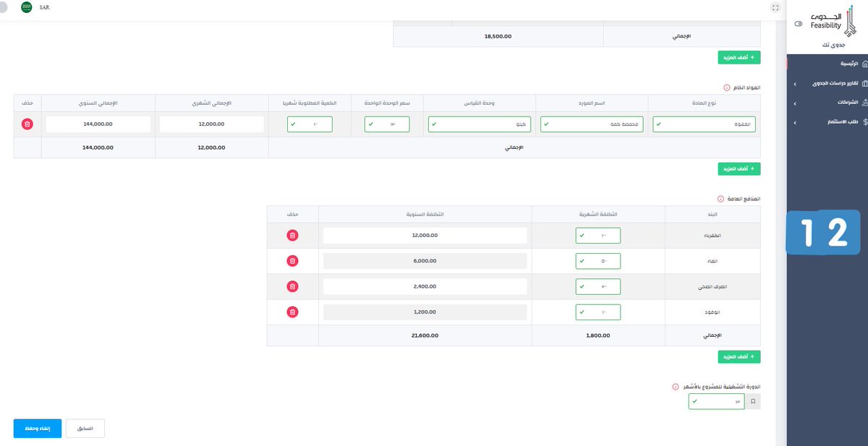Delete the الكهرباء utility row

click(x=292, y=235)
